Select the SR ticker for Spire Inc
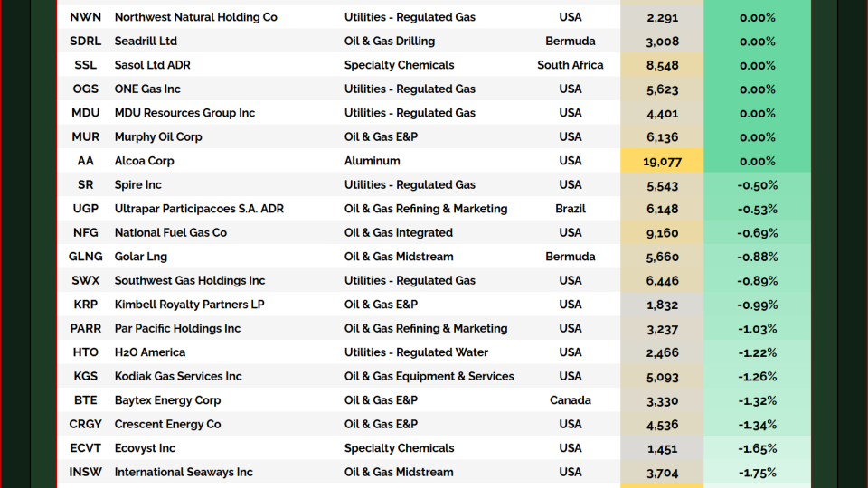The width and height of the screenshot is (868, 488). click(85, 185)
